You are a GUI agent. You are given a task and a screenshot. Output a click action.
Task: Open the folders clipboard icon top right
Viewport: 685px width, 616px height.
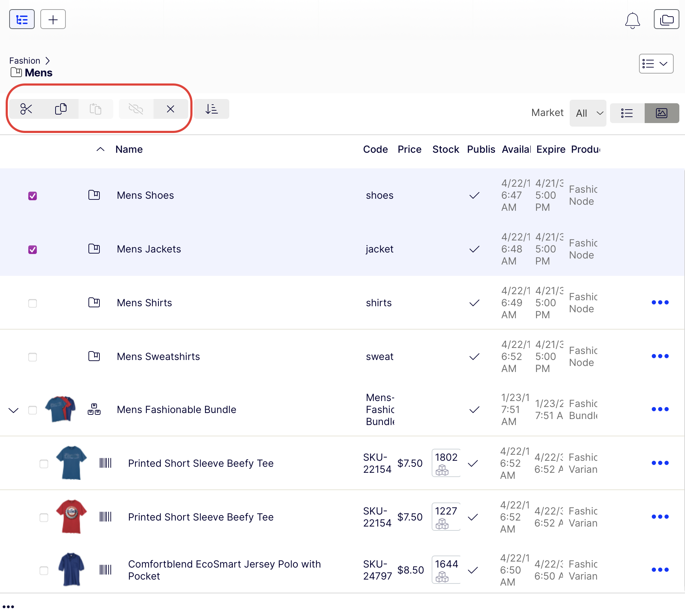pos(666,19)
